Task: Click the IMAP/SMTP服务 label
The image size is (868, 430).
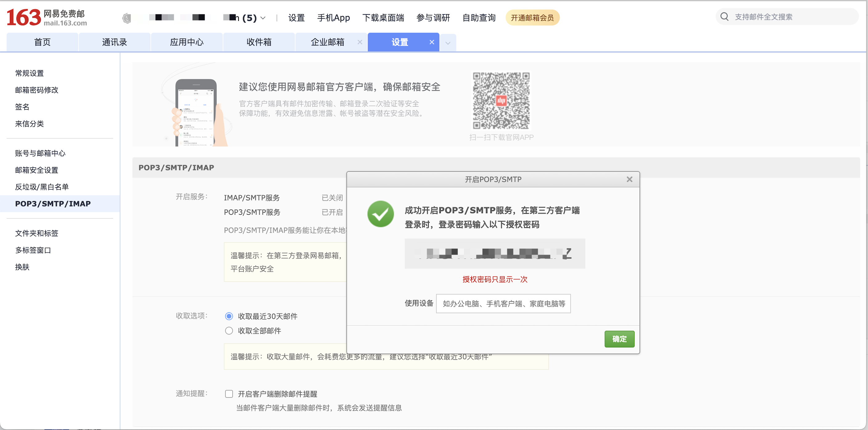Action: pos(252,198)
